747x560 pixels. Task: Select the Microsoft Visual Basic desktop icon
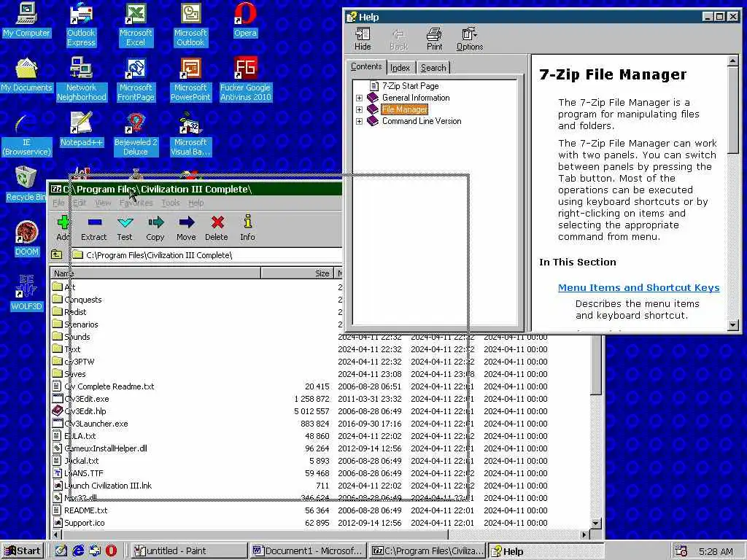pos(190,134)
